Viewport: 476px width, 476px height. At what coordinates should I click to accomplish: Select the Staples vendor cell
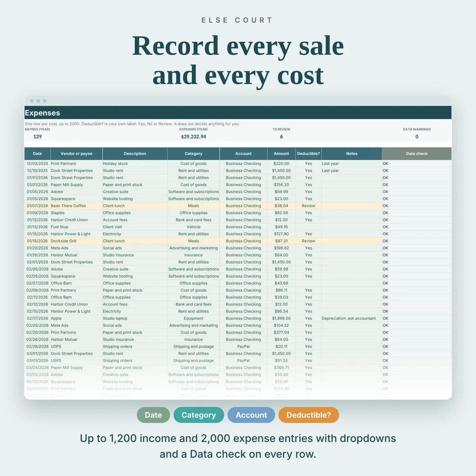(76, 213)
